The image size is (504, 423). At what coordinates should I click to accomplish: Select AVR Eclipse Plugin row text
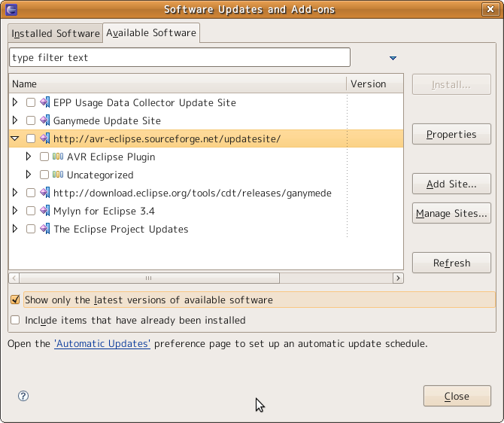(111, 157)
